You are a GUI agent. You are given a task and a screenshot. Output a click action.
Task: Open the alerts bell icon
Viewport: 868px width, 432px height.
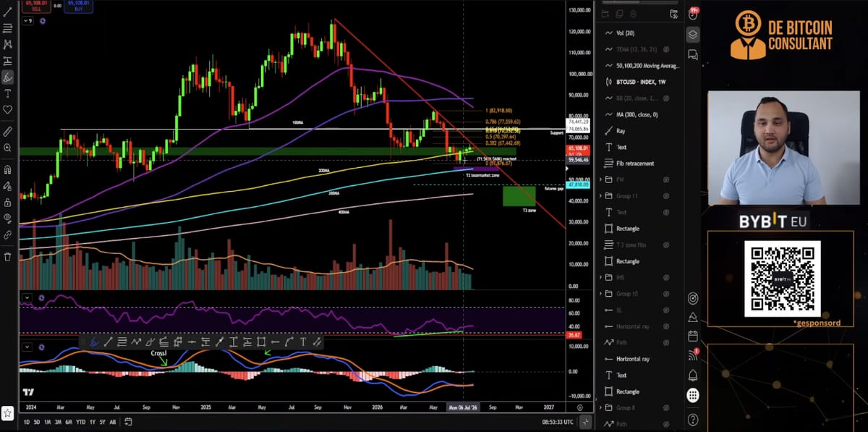click(693, 375)
